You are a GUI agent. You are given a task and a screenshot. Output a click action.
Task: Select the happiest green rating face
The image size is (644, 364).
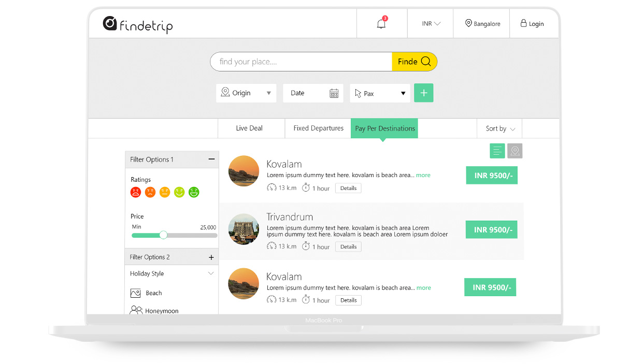(x=194, y=192)
